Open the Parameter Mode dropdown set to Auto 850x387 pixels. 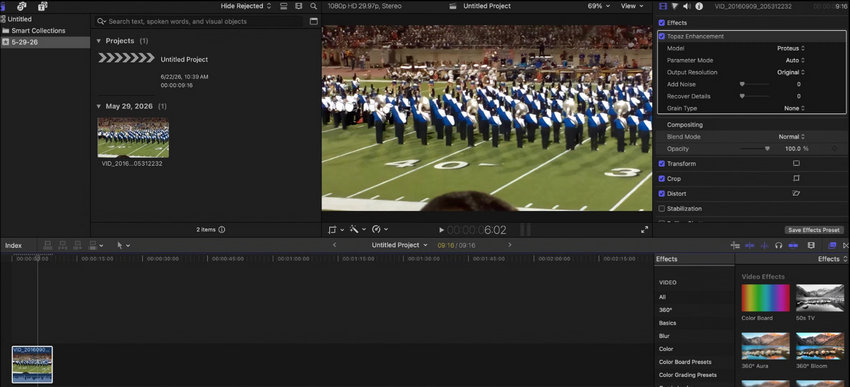point(795,60)
